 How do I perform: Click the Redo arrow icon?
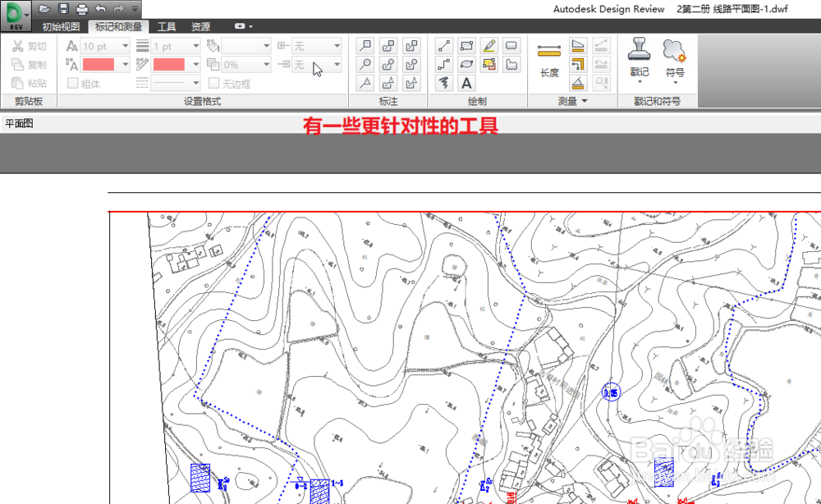(x=119, y=9)
